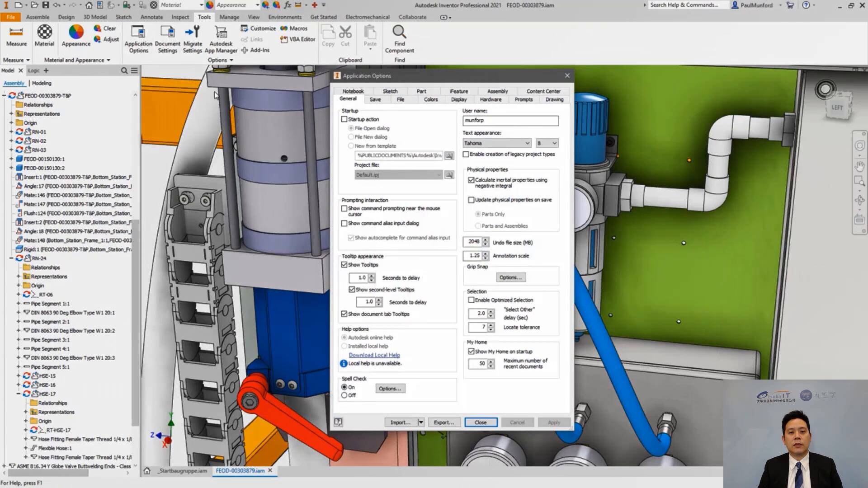This screenshot has width=868, height=488.
Task: Open Application Options from ribbon
Action: pyautogui.click(x=138, y=39)
